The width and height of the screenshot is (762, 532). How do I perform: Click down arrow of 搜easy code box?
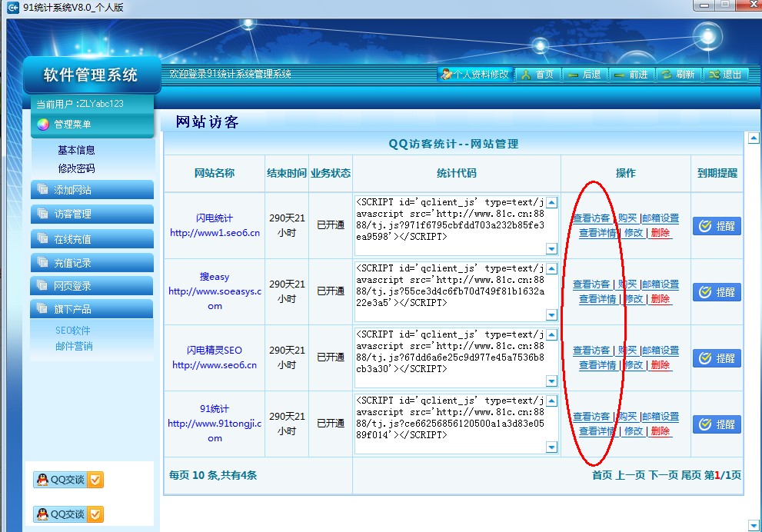[551, 315]
